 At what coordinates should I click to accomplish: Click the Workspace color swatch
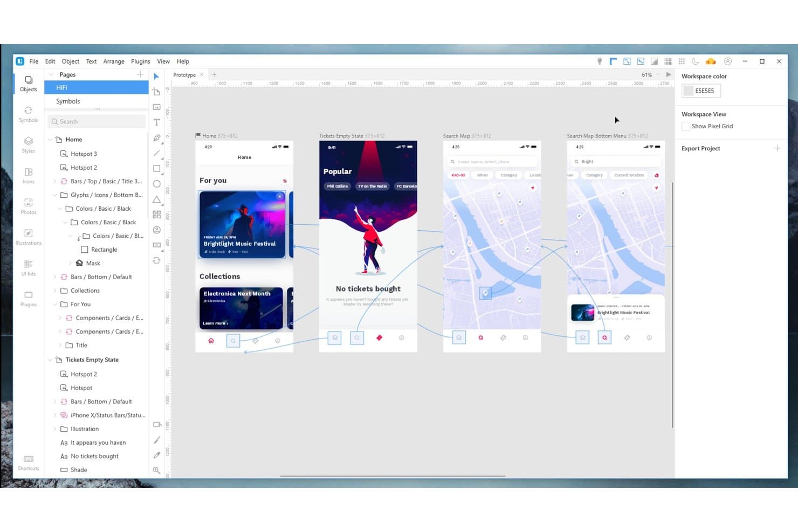[x=688, y=91]
